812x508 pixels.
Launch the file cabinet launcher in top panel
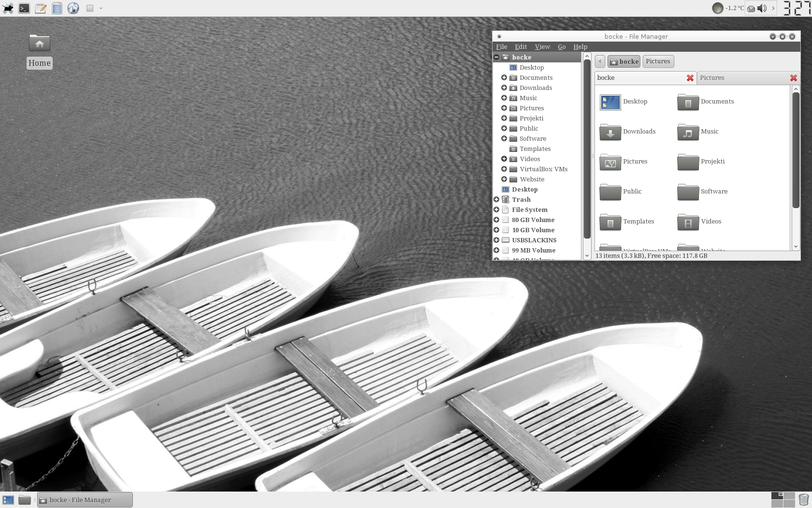[57, 8]
